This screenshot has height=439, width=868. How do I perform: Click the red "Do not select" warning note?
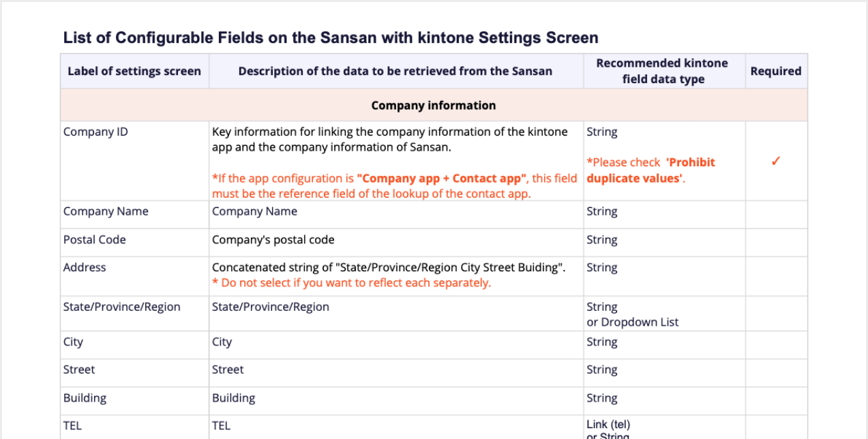click(351, 283)
